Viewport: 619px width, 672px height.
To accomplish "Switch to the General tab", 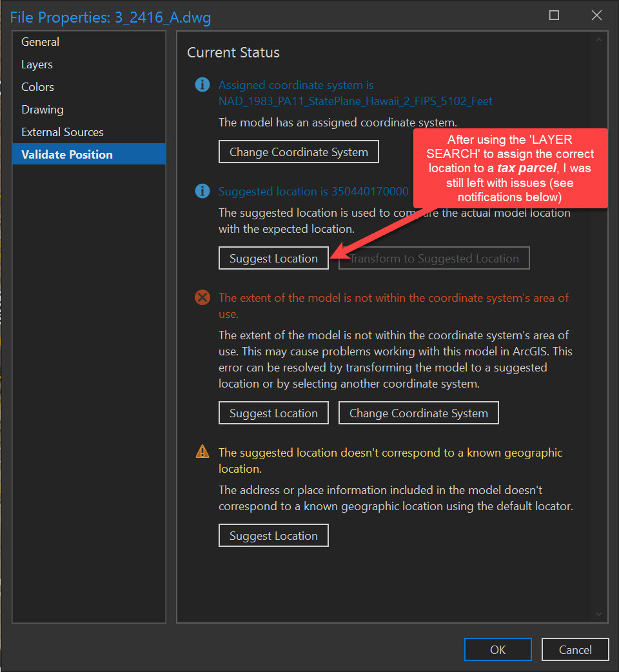I will tap(40, 41).
